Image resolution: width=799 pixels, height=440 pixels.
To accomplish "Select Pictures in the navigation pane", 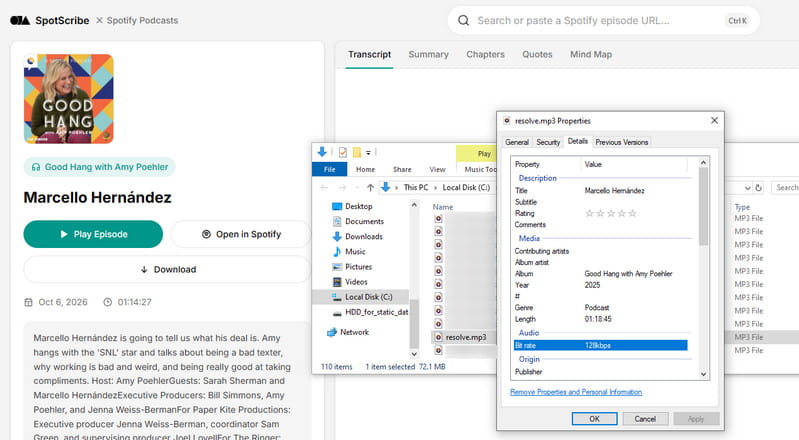I will [358, 267].
